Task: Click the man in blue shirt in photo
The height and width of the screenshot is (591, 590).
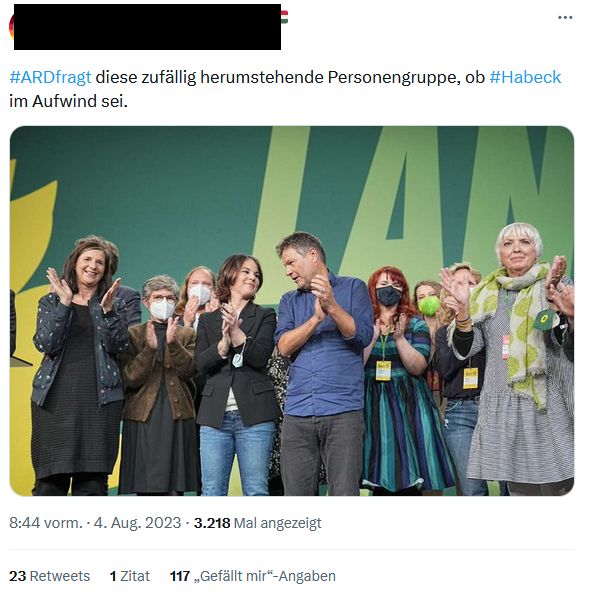Action: click(x=323, y=364)
